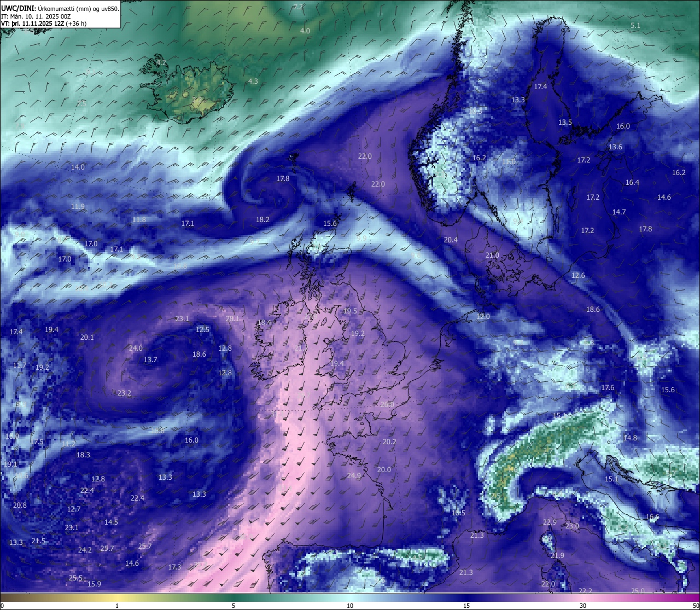
Task: Click the 'VT: þri. 11.11.2025 12Z (+36 h)' line
Action: (44, 24)
